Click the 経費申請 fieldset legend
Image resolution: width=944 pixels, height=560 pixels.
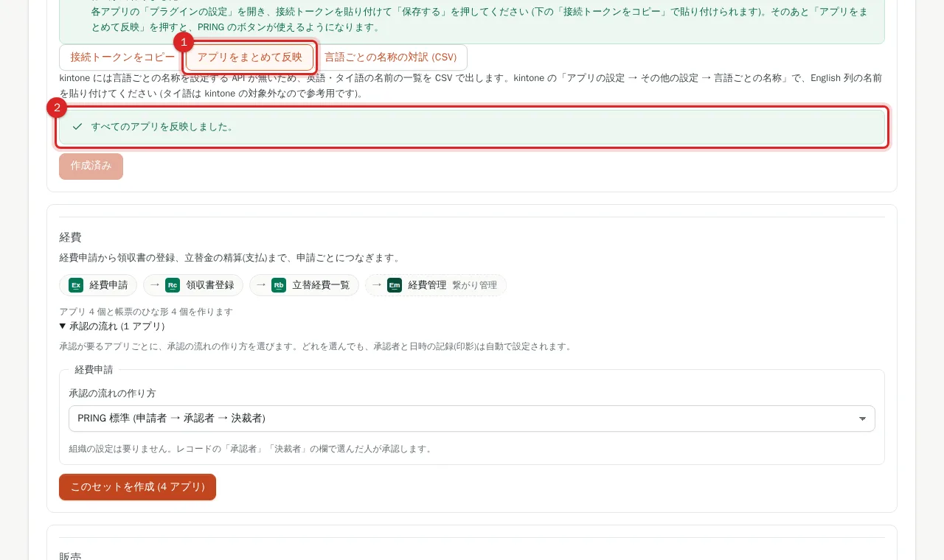click(x=94, y=369)
